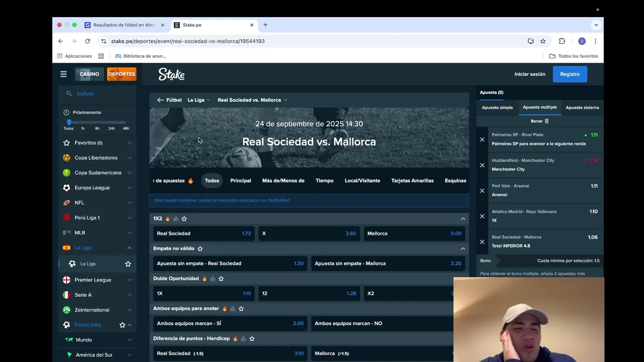
Task: Switch to Apuesta sistema tab
Action: (x=582, y=108)
